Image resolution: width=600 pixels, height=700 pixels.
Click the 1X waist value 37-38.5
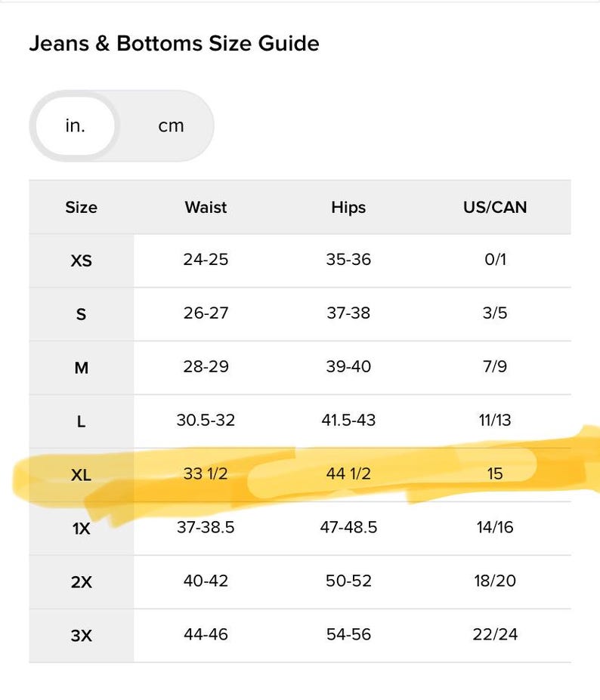206,527
